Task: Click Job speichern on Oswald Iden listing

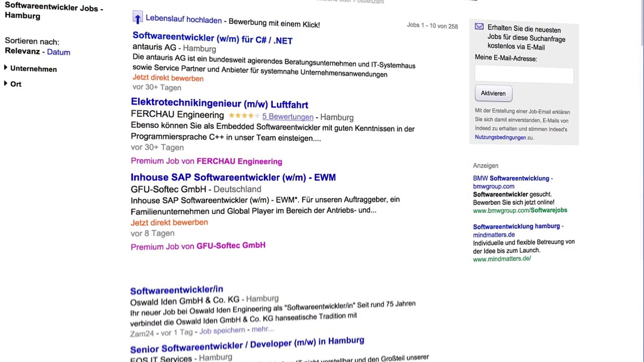Action: coord(222,331)
